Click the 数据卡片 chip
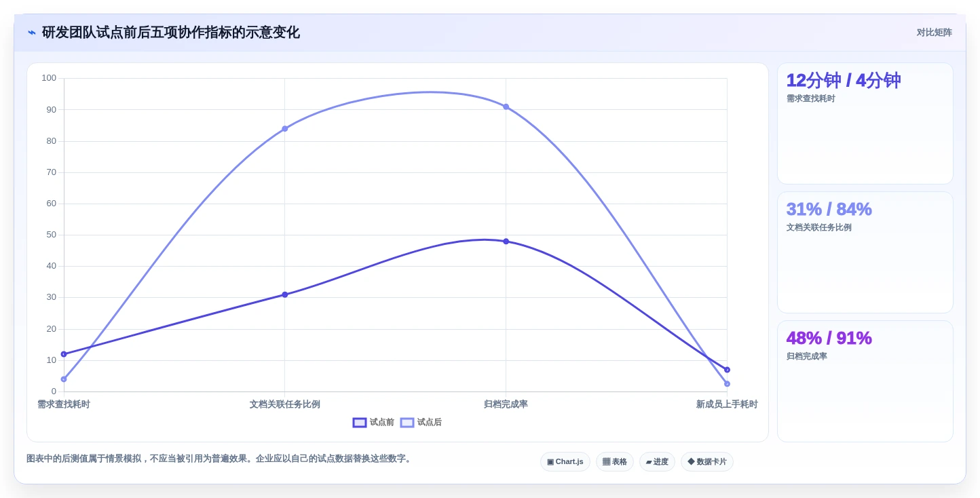Screen dimensions: 980x498 coord(707,461)
